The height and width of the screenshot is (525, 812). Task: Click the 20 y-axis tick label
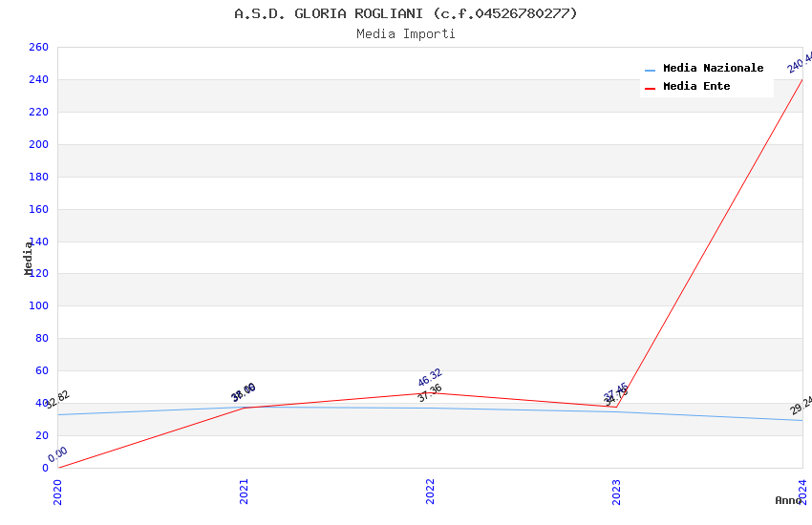coord(42,435)
